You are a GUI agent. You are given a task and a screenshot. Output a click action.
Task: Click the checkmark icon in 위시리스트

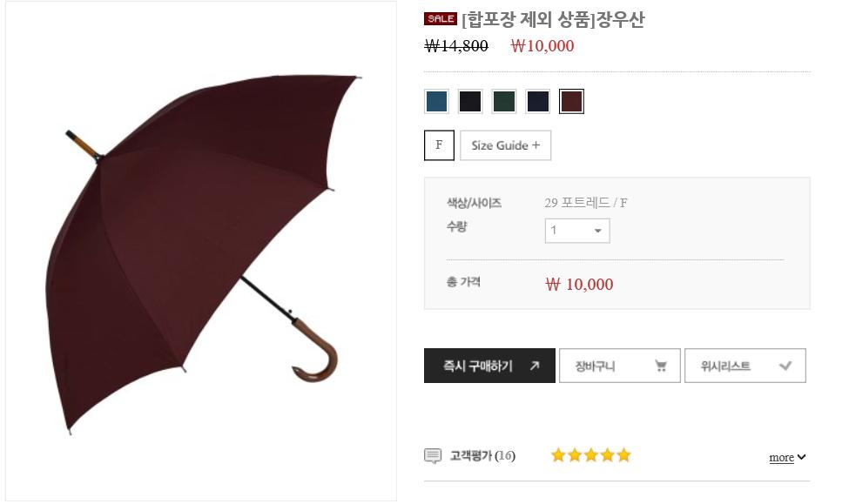click(x=785, y=366)
